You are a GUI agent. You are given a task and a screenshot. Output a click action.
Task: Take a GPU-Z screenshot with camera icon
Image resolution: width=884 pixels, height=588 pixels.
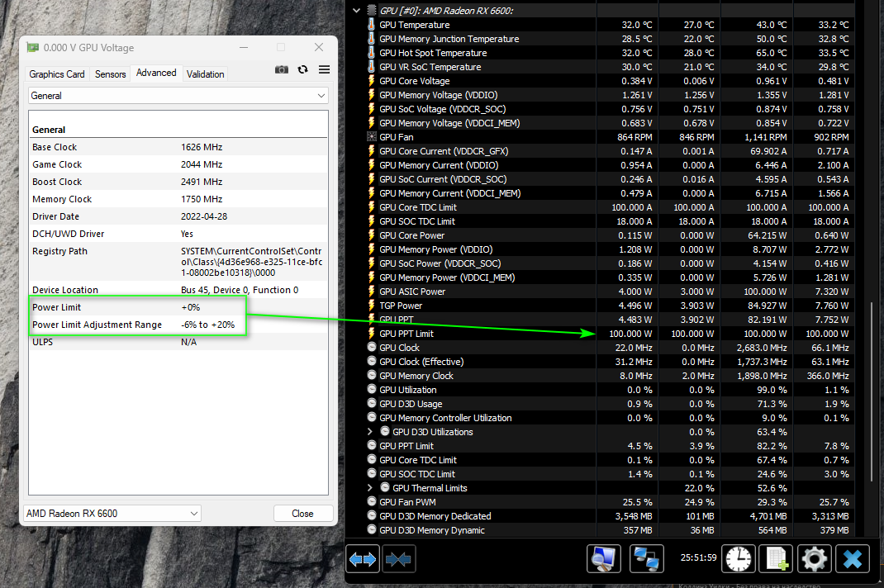pos(282,69)
